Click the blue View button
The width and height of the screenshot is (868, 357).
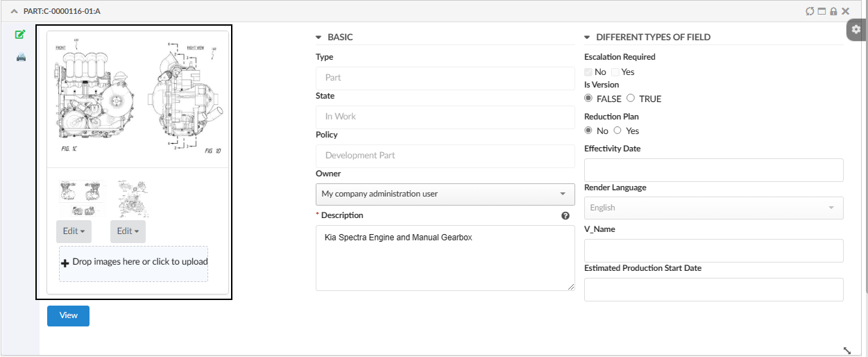coord(68,315)
